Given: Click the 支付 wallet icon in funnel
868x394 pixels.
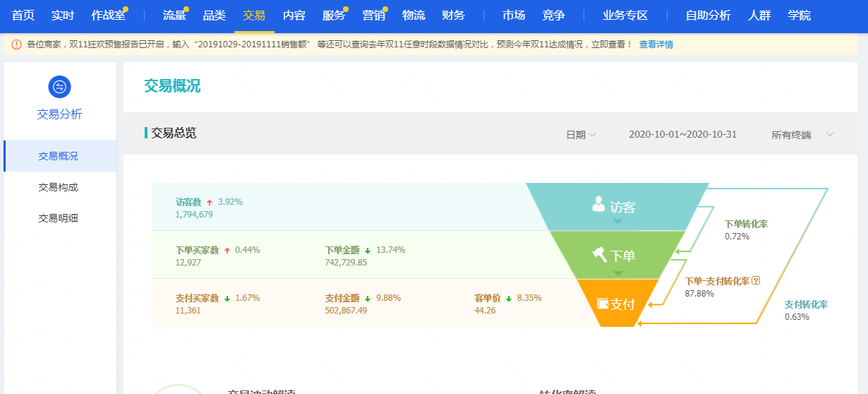Looking at the screenshot, I should point(603,303).
